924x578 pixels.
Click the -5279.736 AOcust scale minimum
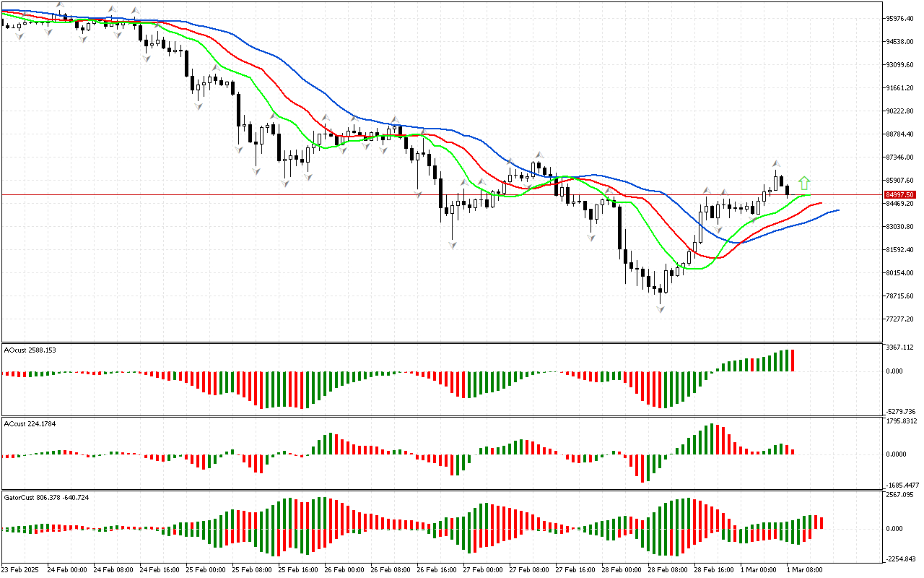902,411
